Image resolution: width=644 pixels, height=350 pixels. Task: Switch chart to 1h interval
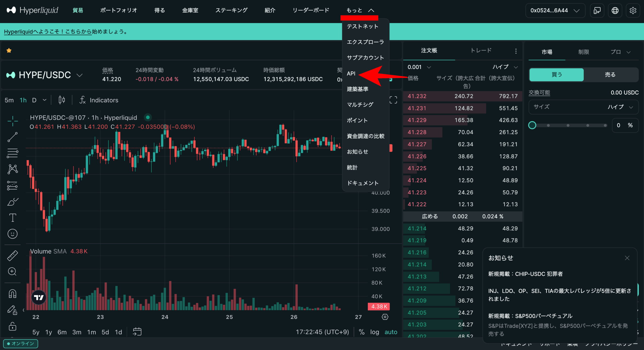(23, 100)
